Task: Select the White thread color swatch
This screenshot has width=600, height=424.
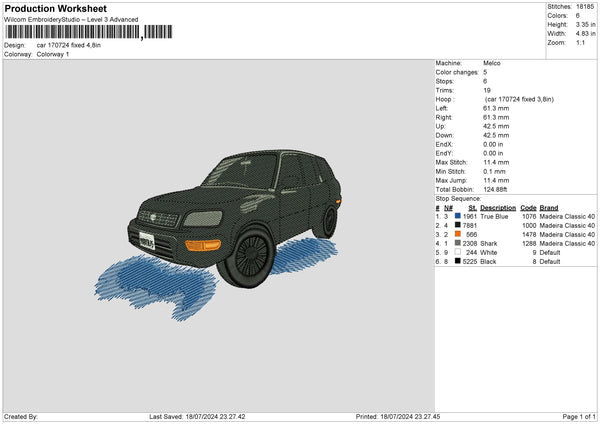Action: click(458, 252)
